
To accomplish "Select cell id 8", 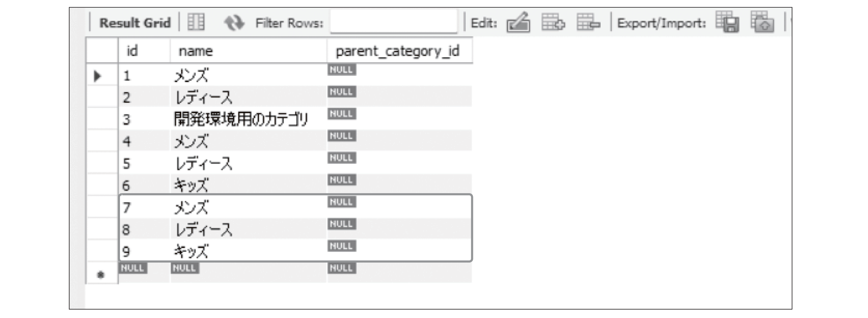I will tap(144, 229).
